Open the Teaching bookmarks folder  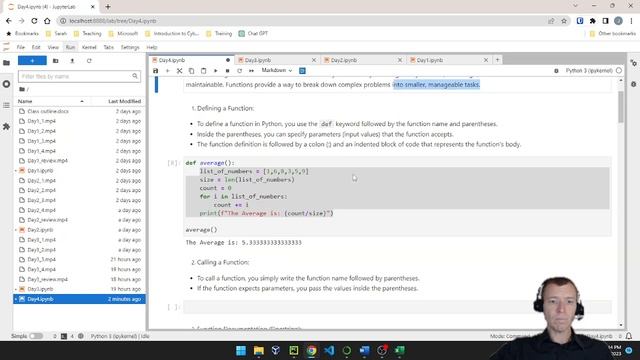(87, 33)
